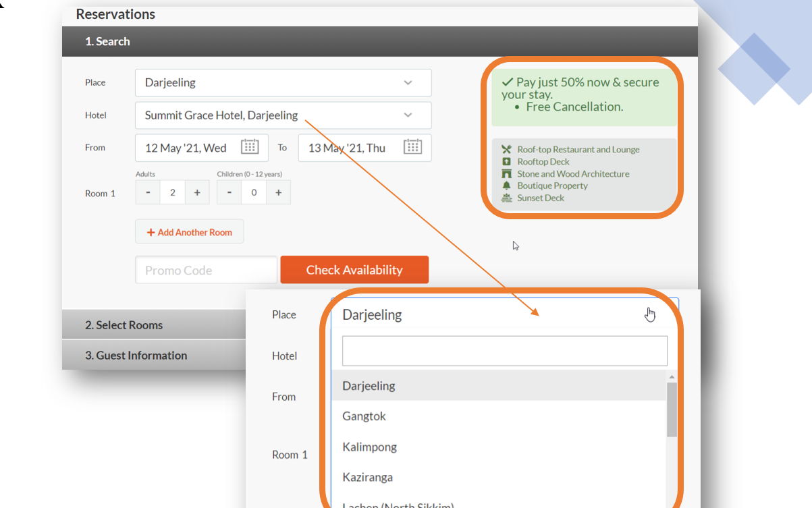Click the Sunset Deck amenity icon
The image size is (812, 508).
(x=507, y=198)
